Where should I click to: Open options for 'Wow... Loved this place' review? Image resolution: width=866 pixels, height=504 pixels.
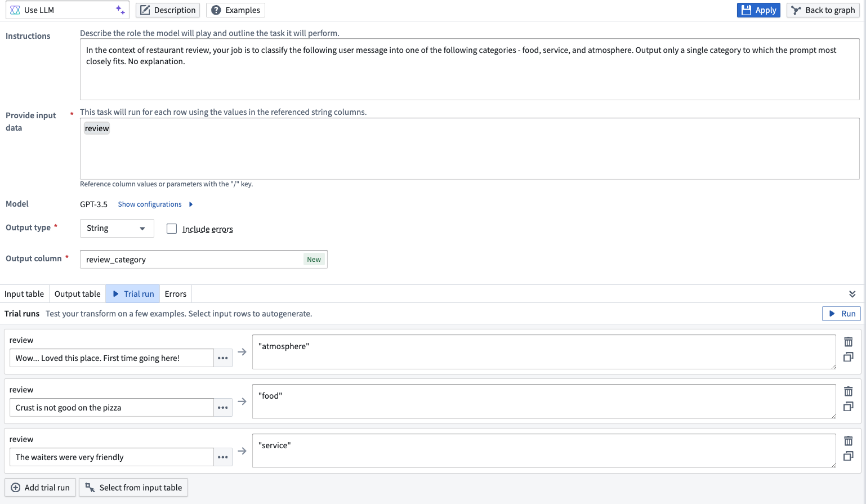point(223,358)
